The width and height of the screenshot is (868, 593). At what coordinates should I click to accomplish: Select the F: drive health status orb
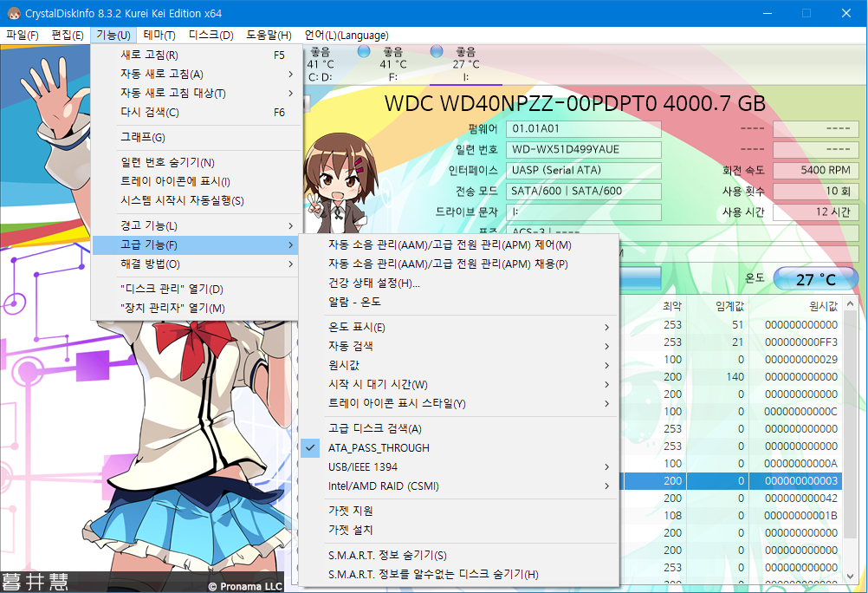pos(364,51)
